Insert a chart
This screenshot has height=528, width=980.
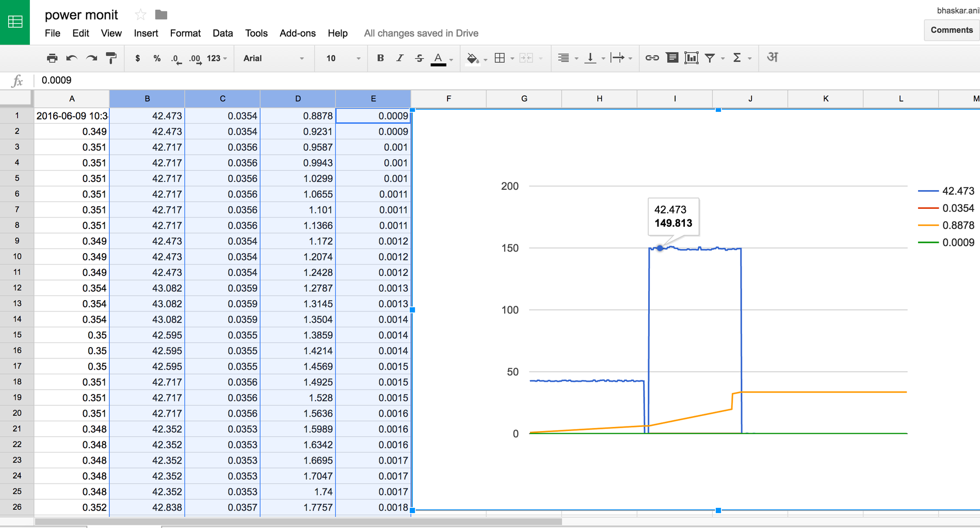(692, 58)
